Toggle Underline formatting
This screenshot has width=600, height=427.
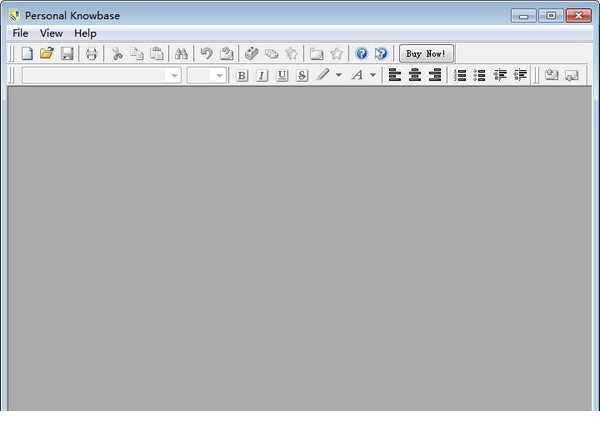(282, 76)
